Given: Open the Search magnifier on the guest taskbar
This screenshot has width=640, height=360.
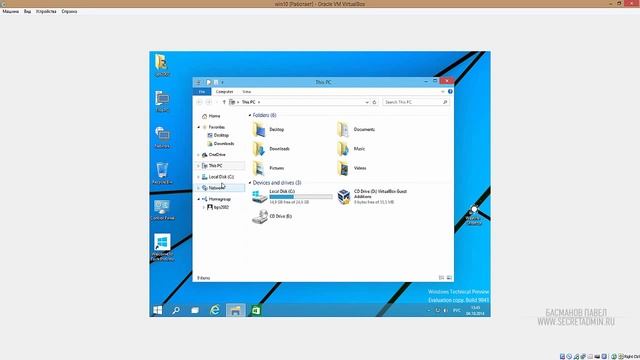Looking at the screenshot, I should click(176, 311).
